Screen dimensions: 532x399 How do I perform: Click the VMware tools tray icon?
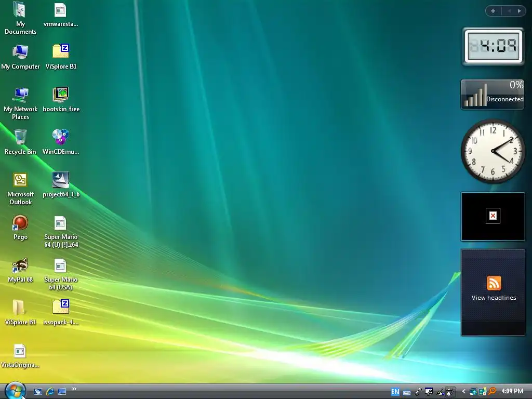pos(482,392)
